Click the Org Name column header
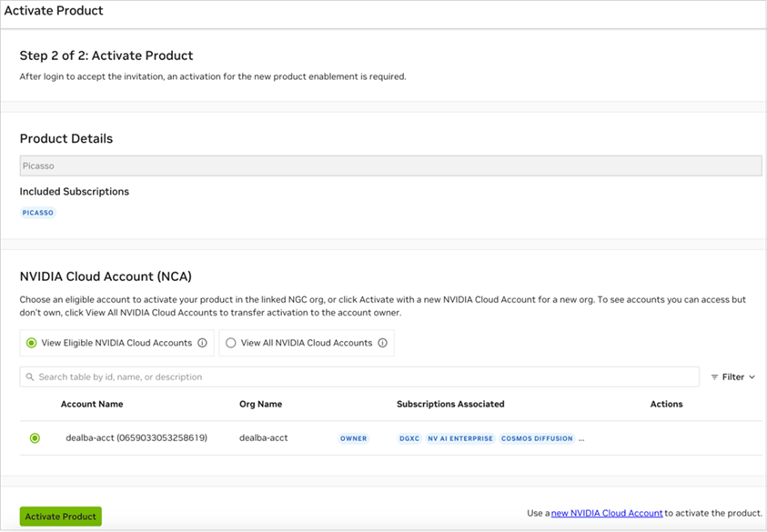767x532 pixels. coord(261,404)
